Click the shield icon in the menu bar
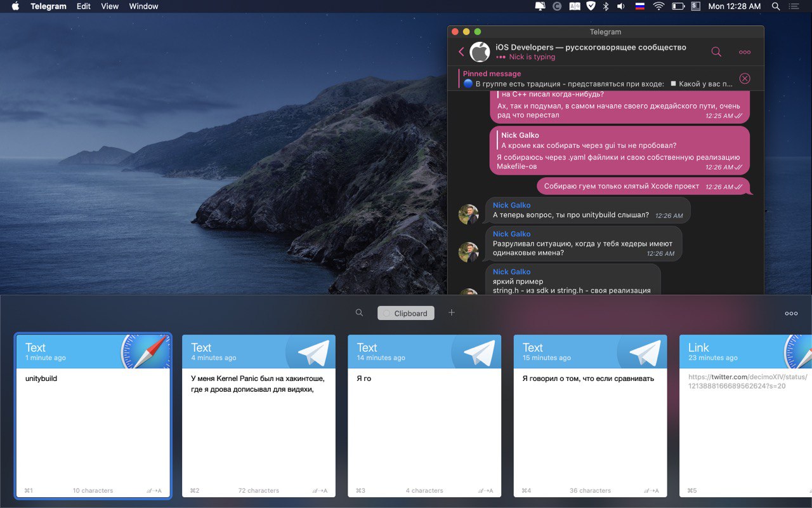 click(x=591, y=6)
